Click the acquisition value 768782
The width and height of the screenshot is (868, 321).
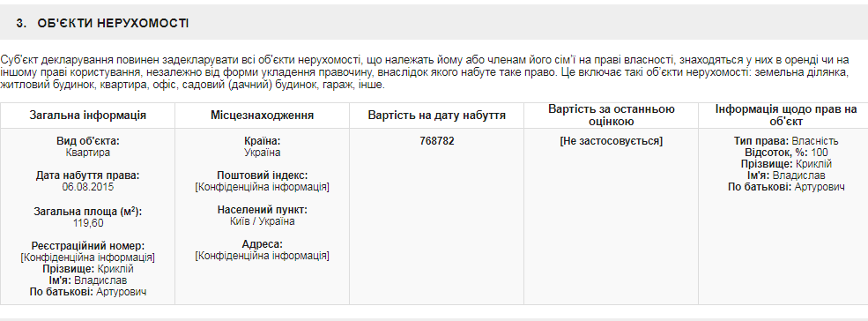pyautogui.click(x=437, y=141)
